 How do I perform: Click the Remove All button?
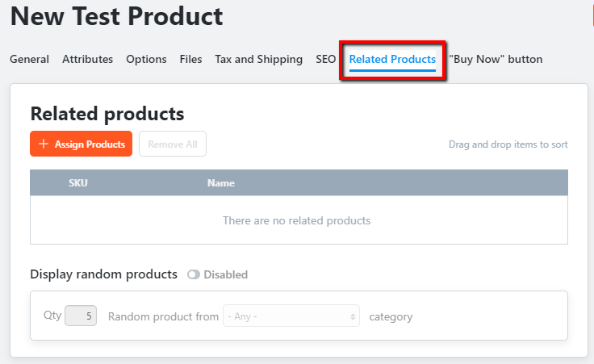pos(173,144)
